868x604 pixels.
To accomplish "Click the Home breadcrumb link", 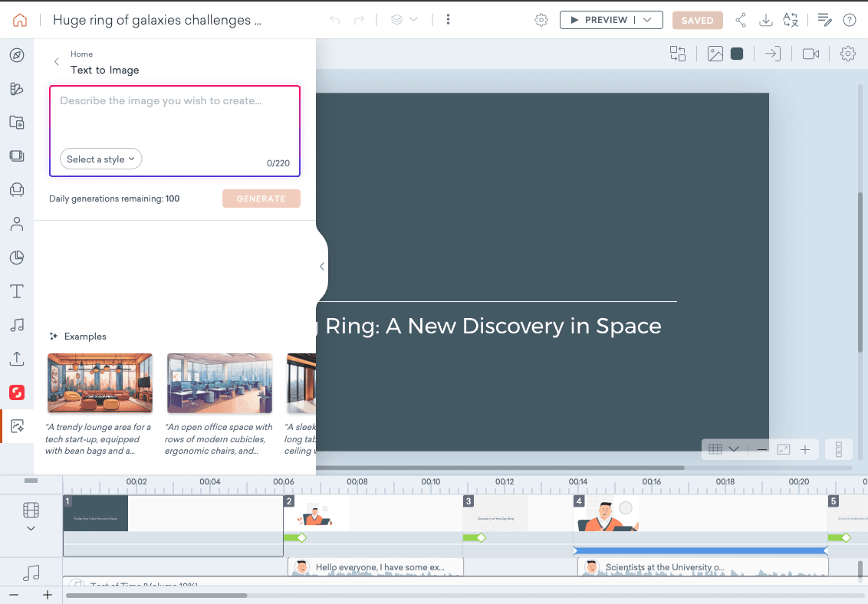I will [81, 54].
